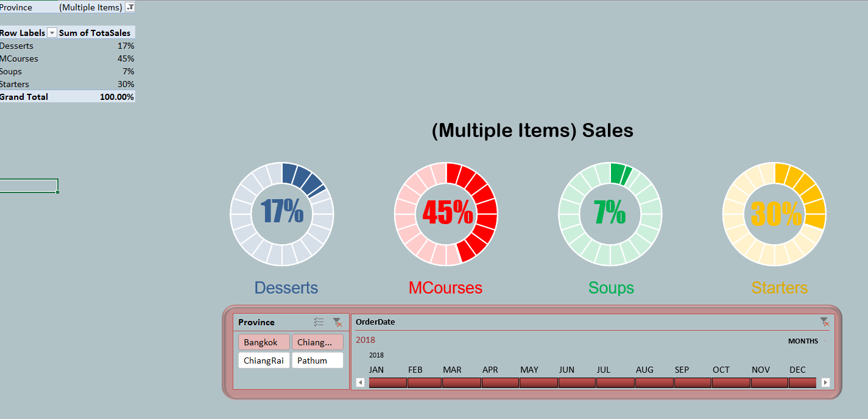Select the 7% value cell in pivot table
Screen dimensions: 868x419
pyautogui.click(x=97, y=71)
